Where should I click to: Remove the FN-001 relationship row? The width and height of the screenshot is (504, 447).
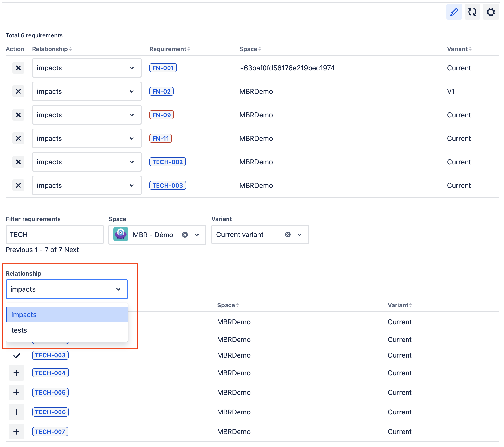(18, 68)
